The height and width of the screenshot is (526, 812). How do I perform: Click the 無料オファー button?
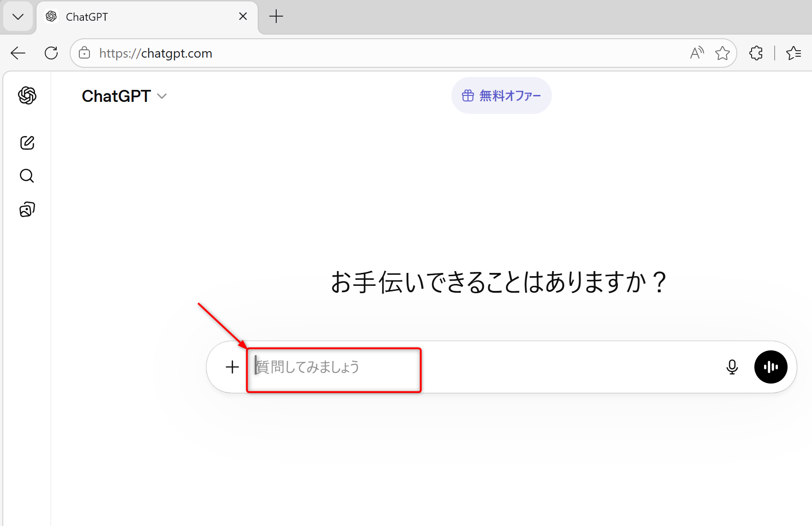[x=501, y=95]
